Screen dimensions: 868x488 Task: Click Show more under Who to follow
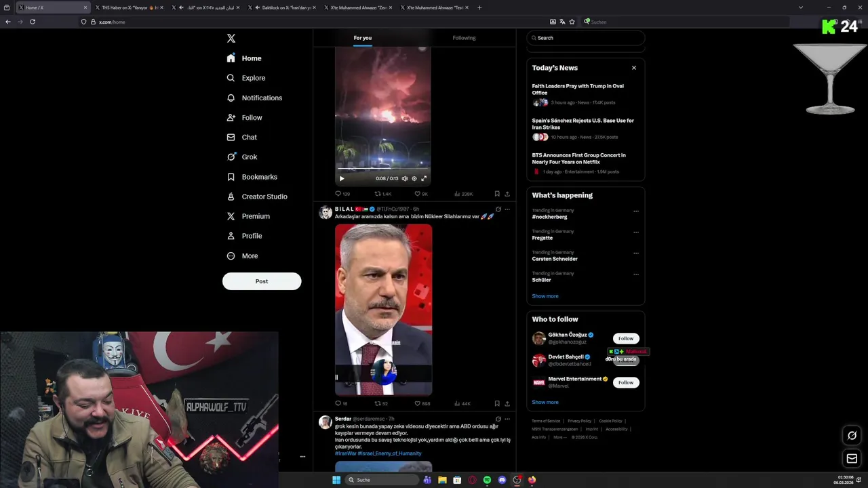[x=545, y=402]
